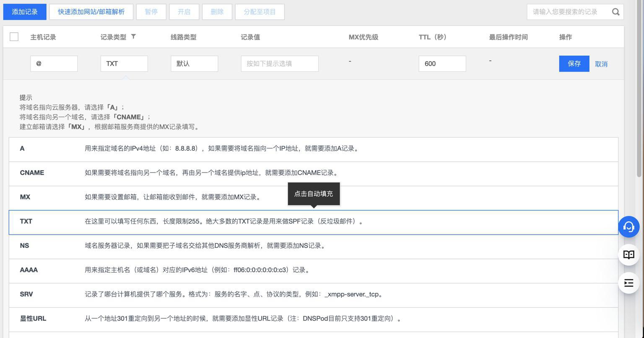Focus the TTL 600 input field
The width and height of the screenshot is (644, 338).
tap(442, 64)
